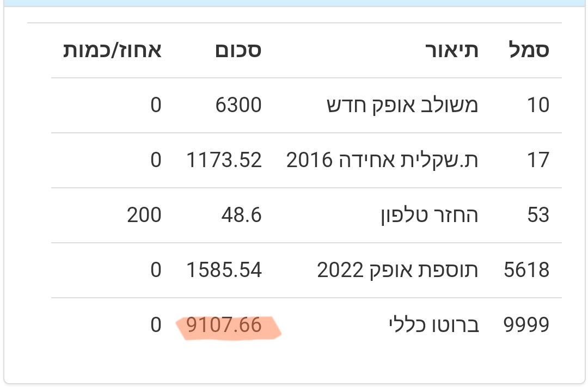This screenshot has width=588, height=387.
Task: Click the תיאור column header
Action: click(451, 50)
